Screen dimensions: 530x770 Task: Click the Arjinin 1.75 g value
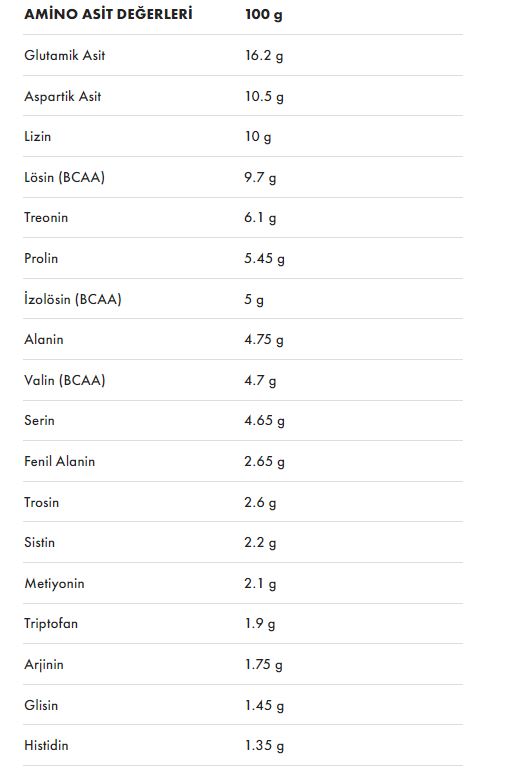point(264,664)
